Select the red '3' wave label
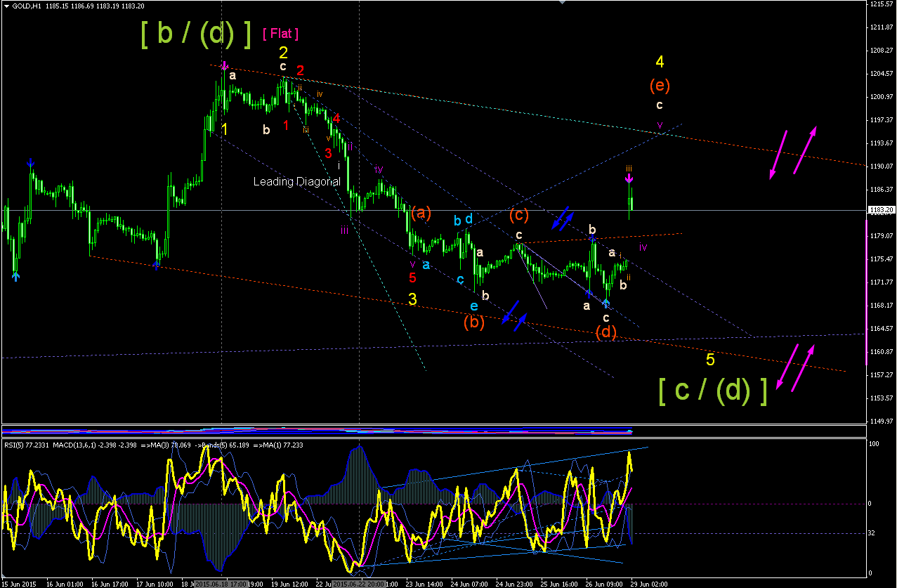Viewport: 897px width, 588px height. (x=328, y=154)
